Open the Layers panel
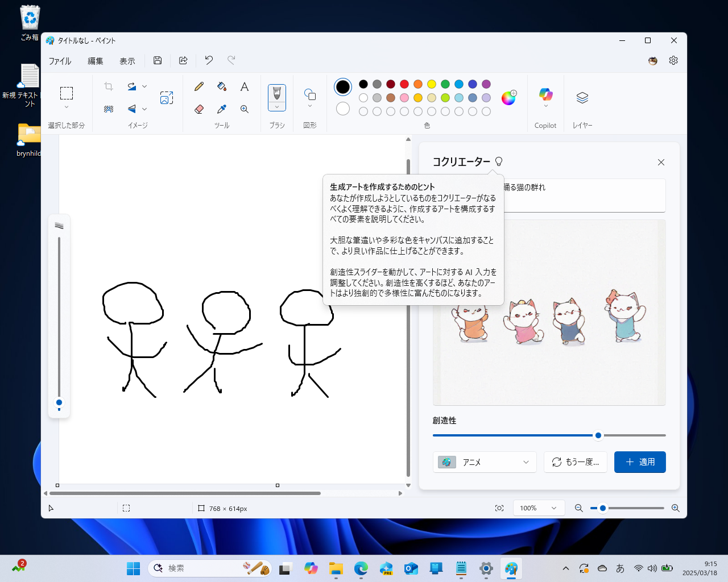 [582, 97]
